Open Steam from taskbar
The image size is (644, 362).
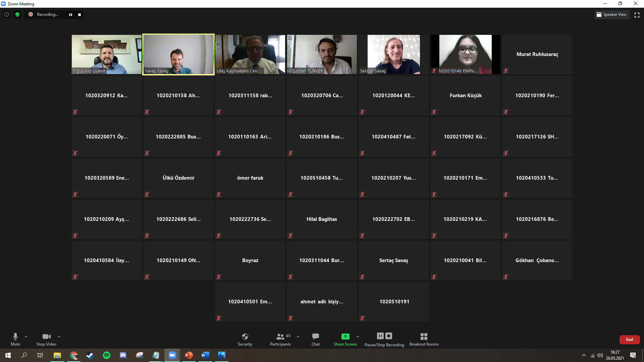pyautogui.click(x=90, y=355)
